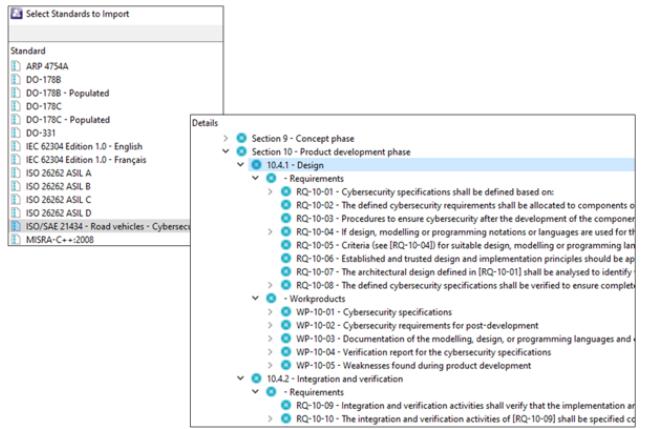Click the document icon beside DO-178B
Viewport: 648px width, 429px height.
pyautogui.click(x=16, y=79)
